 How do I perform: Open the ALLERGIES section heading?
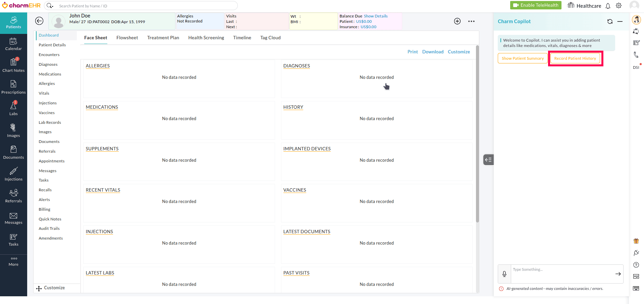[x=98, y=66]
